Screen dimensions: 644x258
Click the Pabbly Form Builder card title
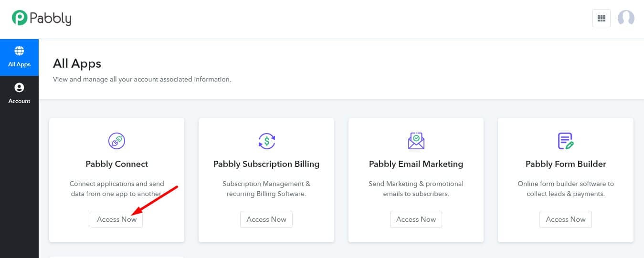pyautogui.click(x=566, y=164)
